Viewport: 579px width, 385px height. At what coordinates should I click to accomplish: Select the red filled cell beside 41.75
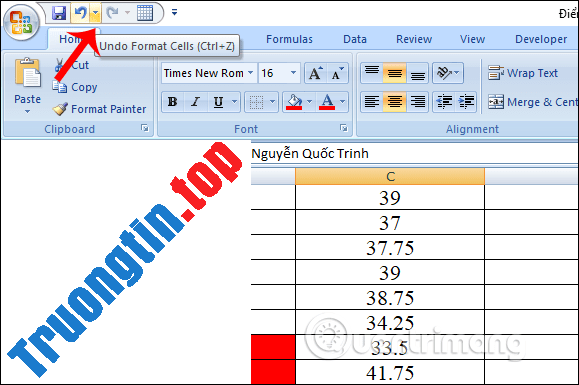[x=273, y=372]
